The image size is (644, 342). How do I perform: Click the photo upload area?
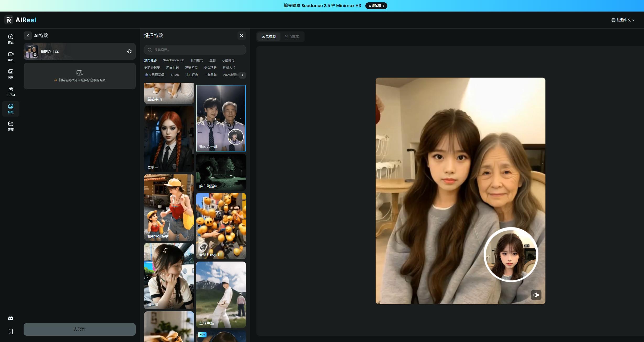click(x=80, y=76)
